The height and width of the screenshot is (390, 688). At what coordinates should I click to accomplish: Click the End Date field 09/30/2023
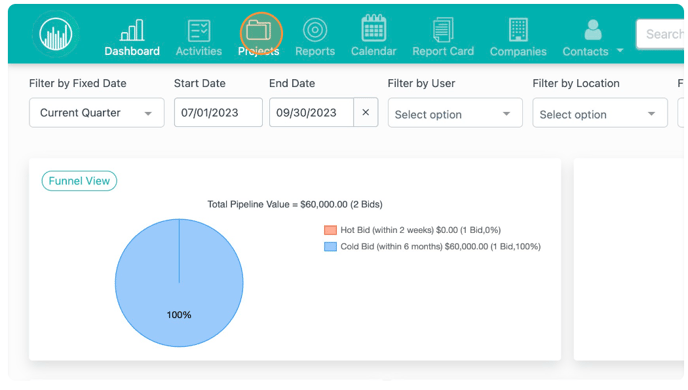pos(311,112)
